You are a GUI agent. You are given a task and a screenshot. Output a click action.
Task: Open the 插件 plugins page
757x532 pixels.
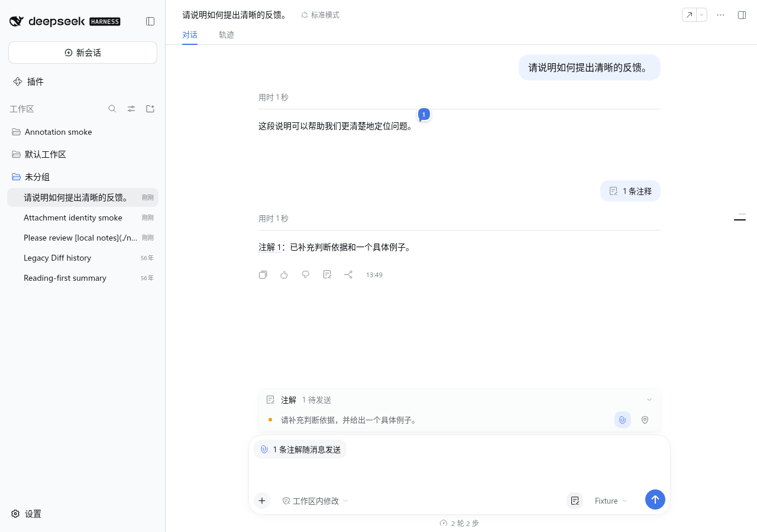pos(83,82)
